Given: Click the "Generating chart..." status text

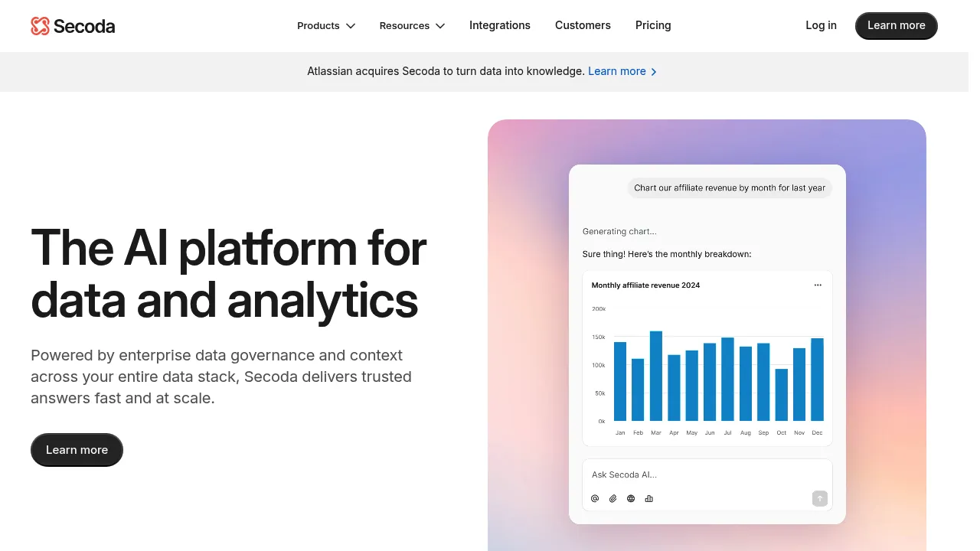Looking at the screenshot, I should pos(619,231).
